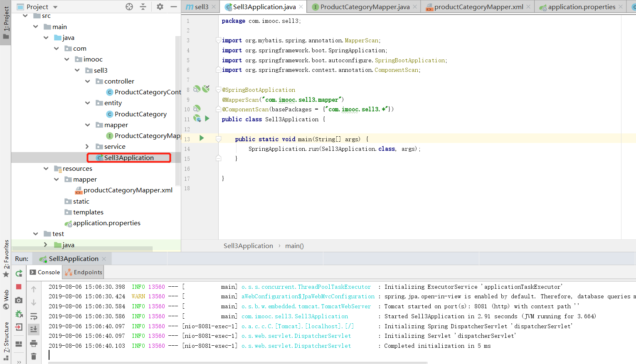Fold the main method at line 13
Viewport: 636px width, 364px height.
point(218,139)
